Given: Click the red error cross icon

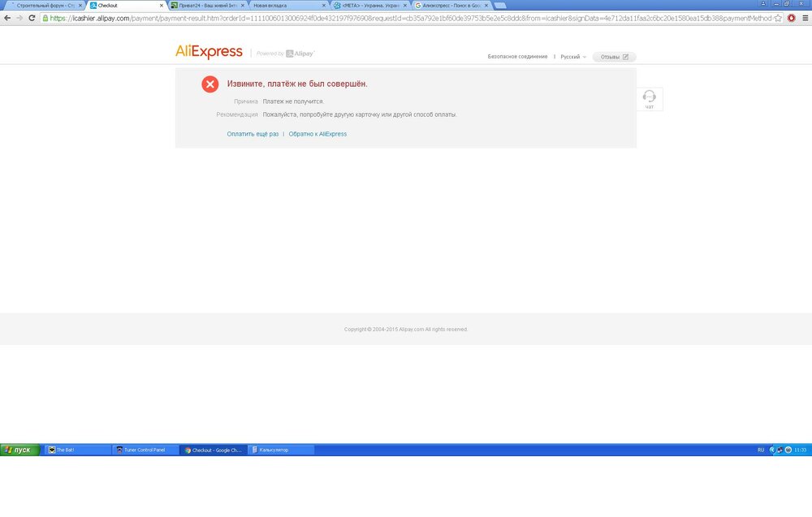Looking at the screenshot, I should (x=210, y=84).
